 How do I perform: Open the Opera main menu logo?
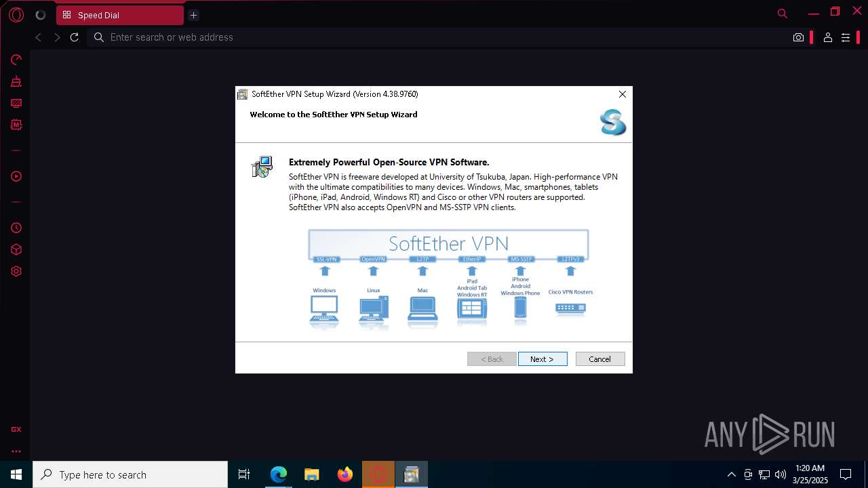pyautogui.click(x=16, y=15)
